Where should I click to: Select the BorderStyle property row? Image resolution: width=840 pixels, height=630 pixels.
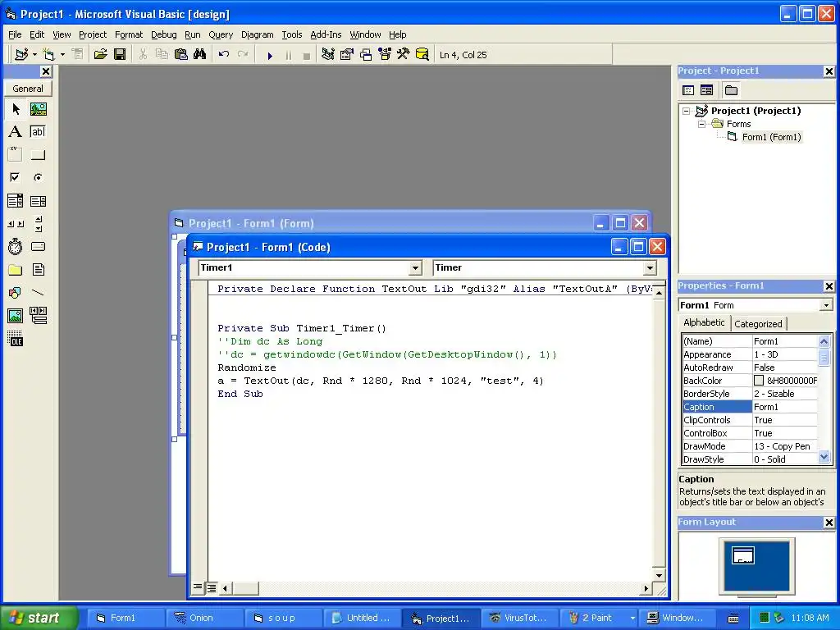coord(750,394)
